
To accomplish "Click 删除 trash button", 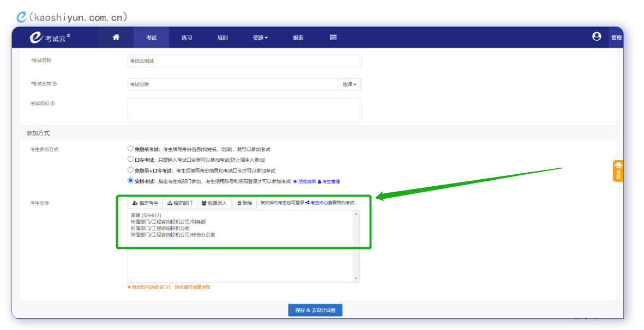I will (245, 203).
